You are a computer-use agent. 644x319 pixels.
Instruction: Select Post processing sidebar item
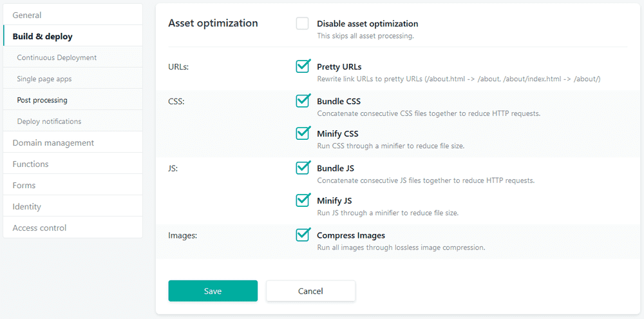coord(43,100)
